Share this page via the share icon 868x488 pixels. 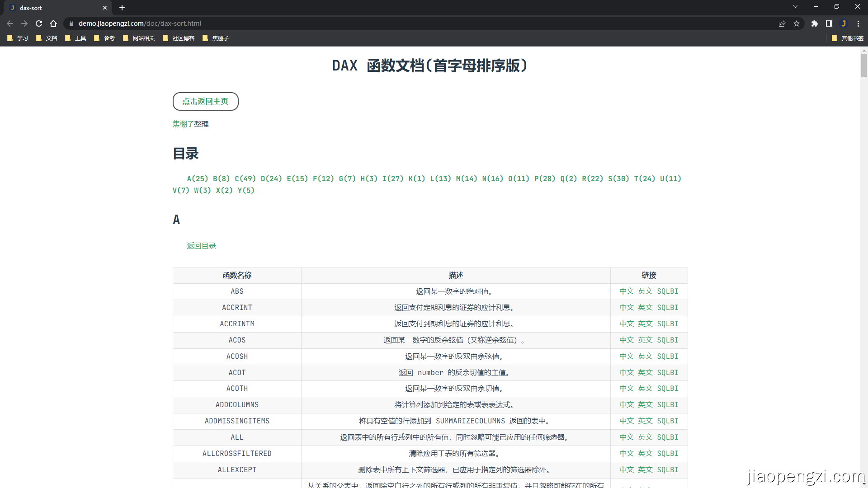tap(782, 23)
